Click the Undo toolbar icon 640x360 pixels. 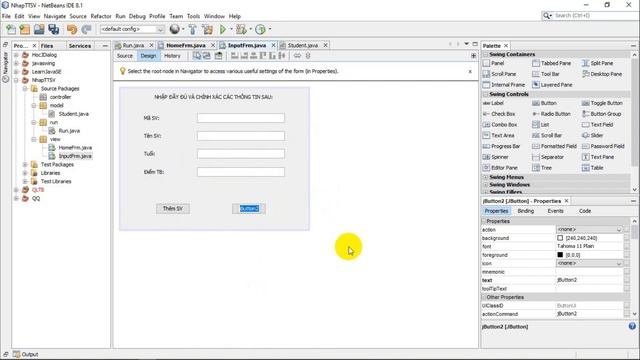(72, 29)
